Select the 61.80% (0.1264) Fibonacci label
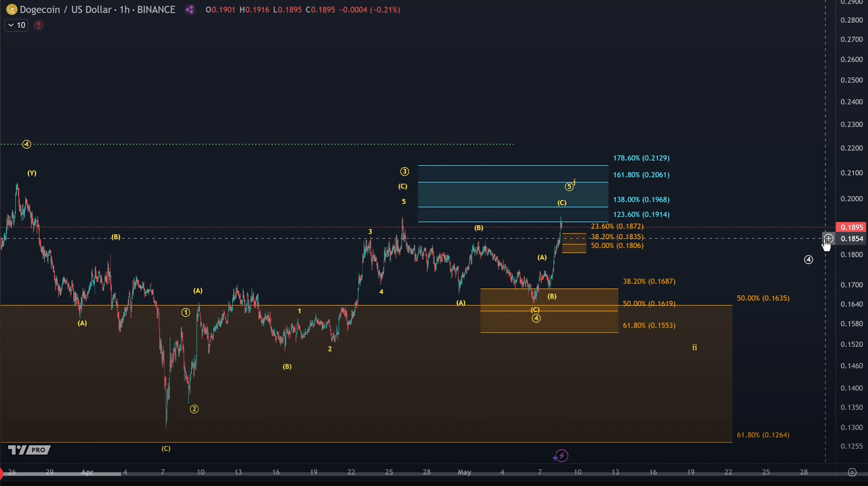This screenshot has width=868, height=486. click(763, 435)
